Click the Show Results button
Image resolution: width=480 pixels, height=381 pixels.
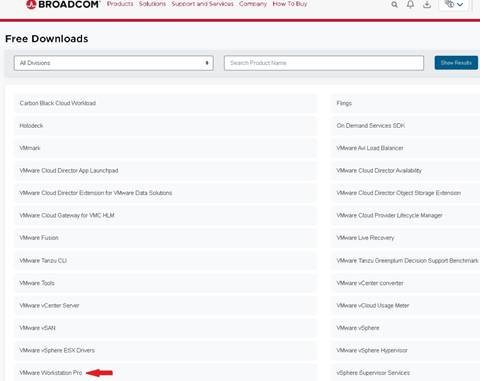[x=456, y=63]
